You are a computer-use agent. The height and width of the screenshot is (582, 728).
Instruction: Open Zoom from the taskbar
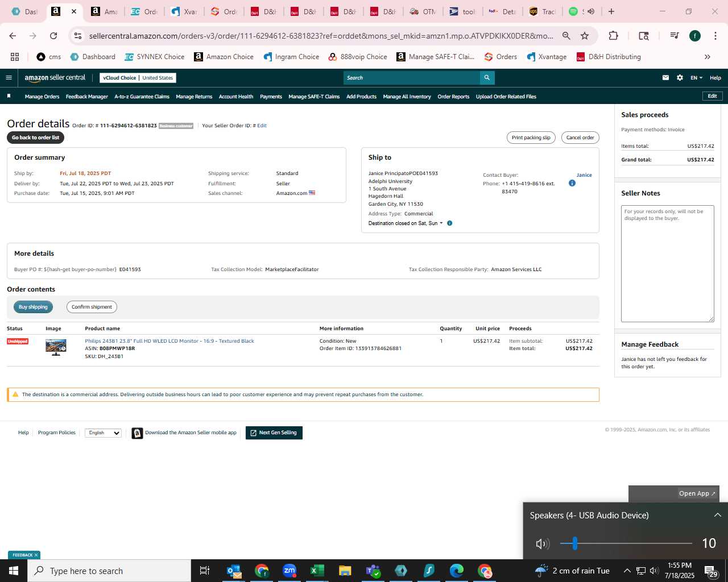(x=289, y=571)
